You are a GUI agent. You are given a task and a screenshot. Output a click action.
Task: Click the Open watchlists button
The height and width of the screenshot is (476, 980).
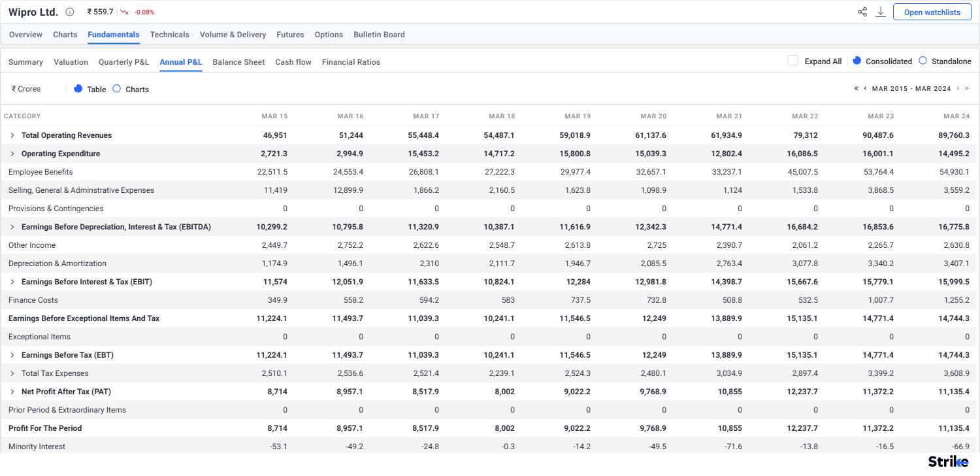click(x=932, y=12)
